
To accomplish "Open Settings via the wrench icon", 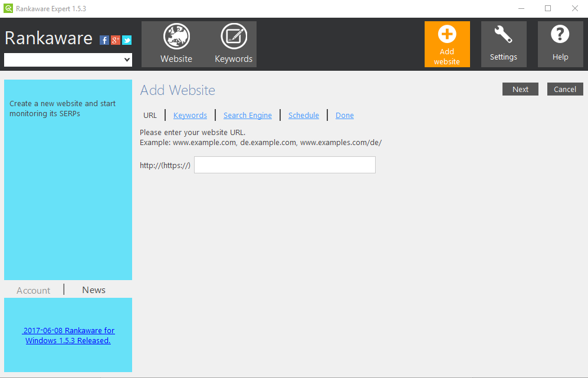I will click(x=503, y=44).
